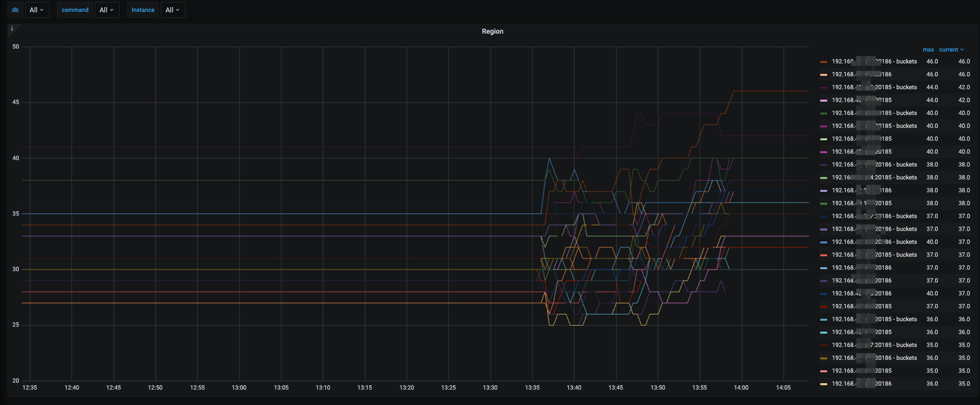Sort the legend by the current column
Image resolution: width=980 pixels, height=405 pixels.
(948, 50)
